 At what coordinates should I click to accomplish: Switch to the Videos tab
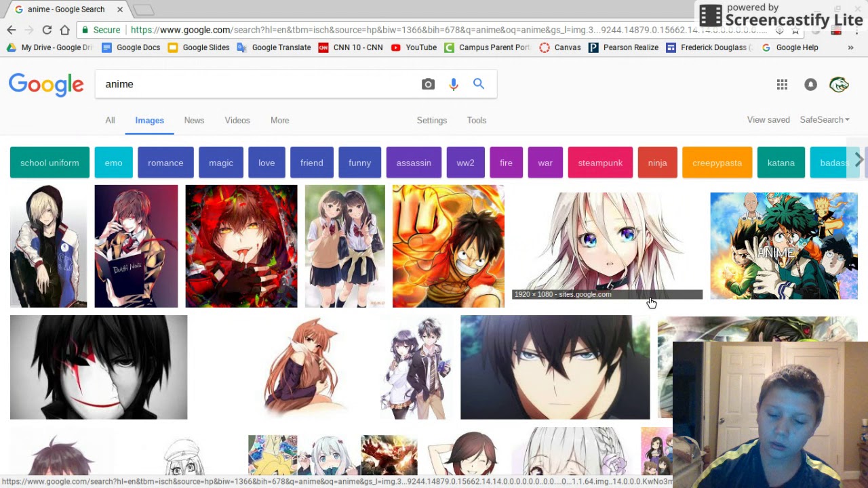[237, 120]
